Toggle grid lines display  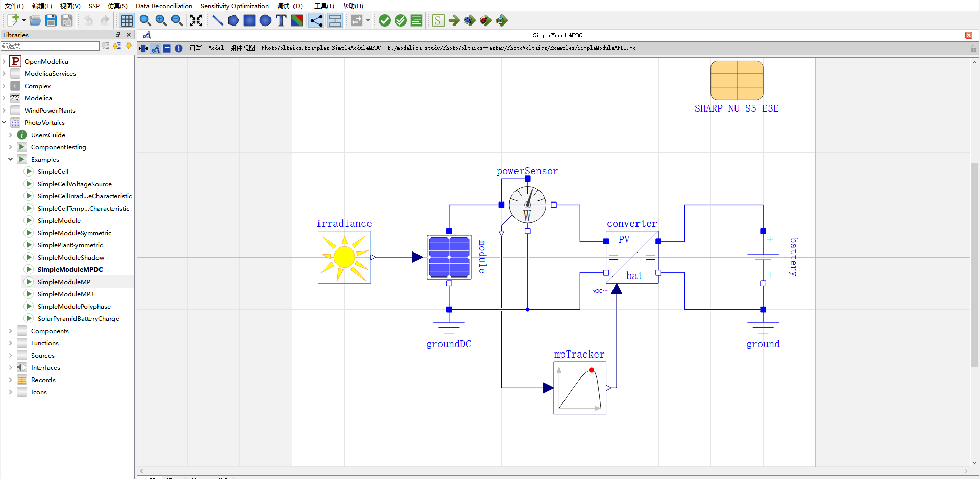click(127, 20)
